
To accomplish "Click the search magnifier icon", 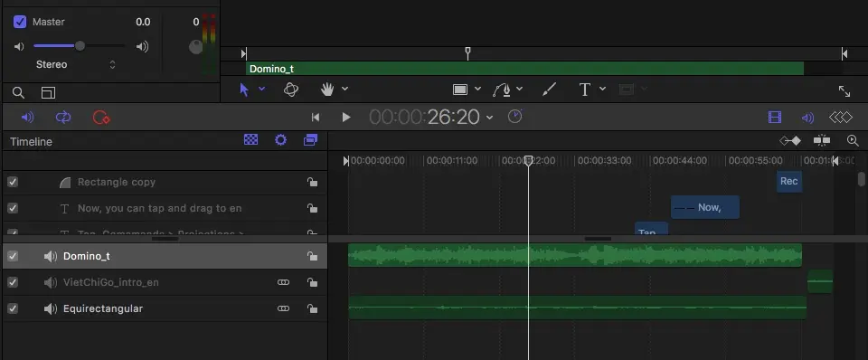I will click(18, 92).
